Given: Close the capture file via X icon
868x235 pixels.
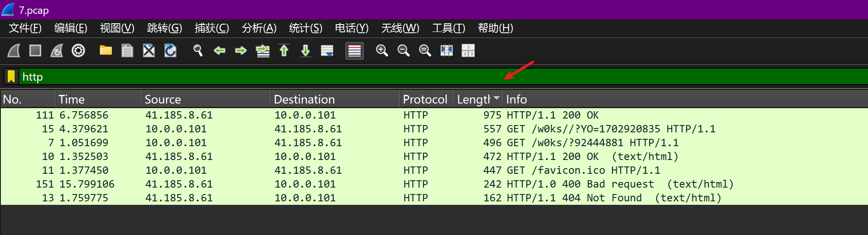Looking at the screenshot, I should [148, 51].
